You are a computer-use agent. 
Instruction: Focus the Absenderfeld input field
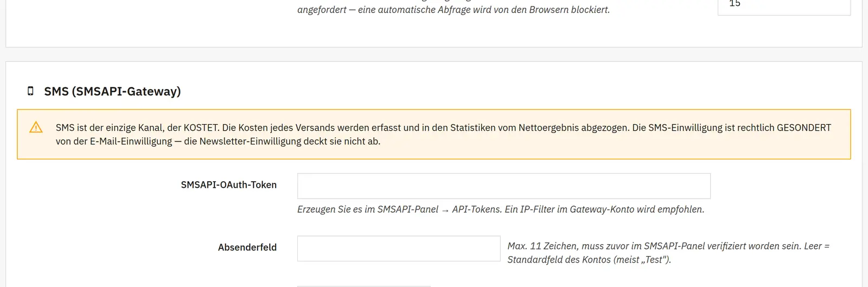[x=399, y=248]
